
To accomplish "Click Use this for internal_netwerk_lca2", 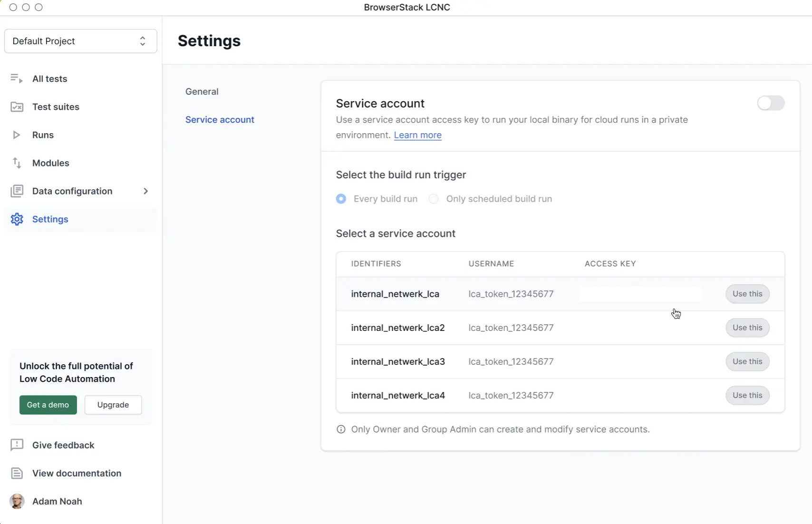I will tap(747, 328).
